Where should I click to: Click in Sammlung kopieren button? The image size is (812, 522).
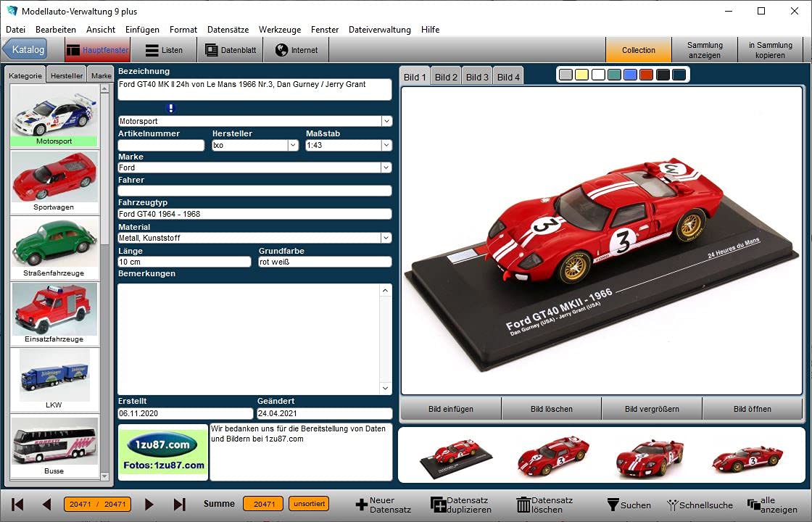(771, 50)
